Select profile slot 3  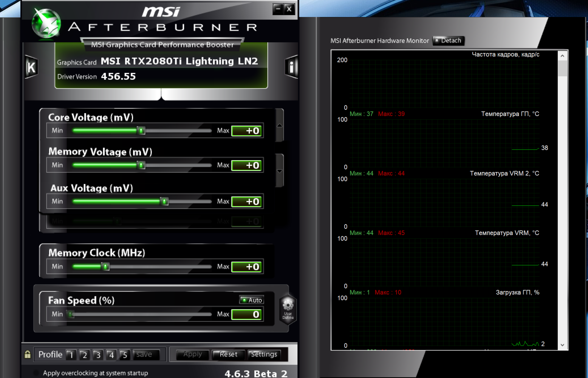(x=98, y=355)
